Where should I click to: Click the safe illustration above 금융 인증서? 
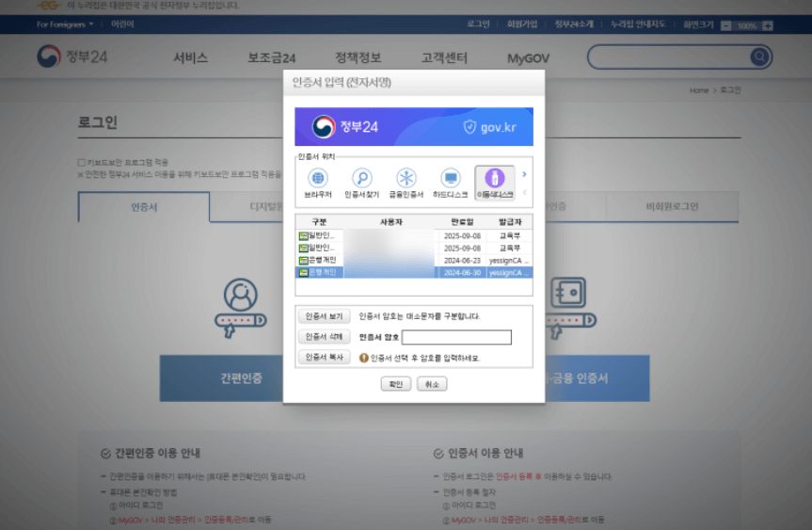(x=568, y=308)
